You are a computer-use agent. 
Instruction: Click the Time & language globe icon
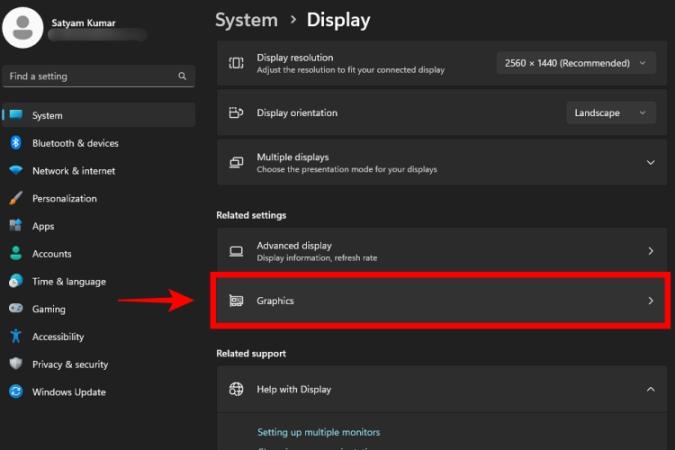16,281
